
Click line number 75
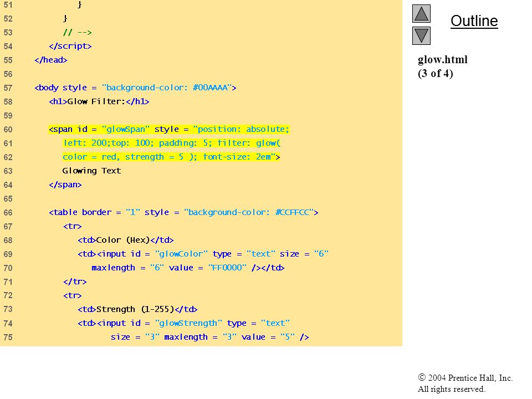8,337
